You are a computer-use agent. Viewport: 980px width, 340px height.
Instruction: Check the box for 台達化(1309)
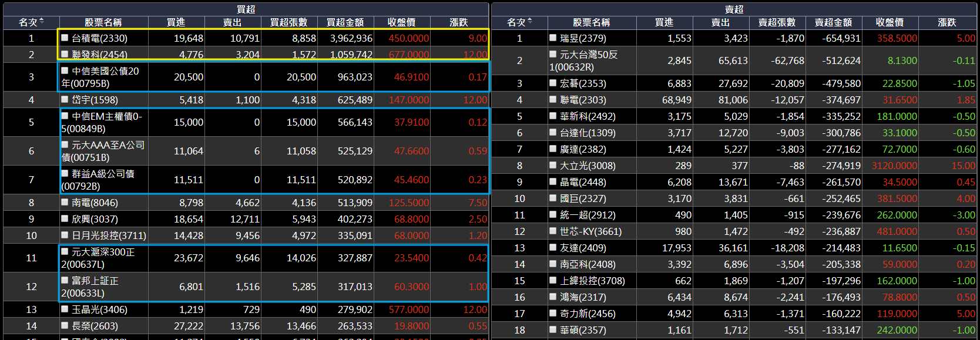(553, 132)
